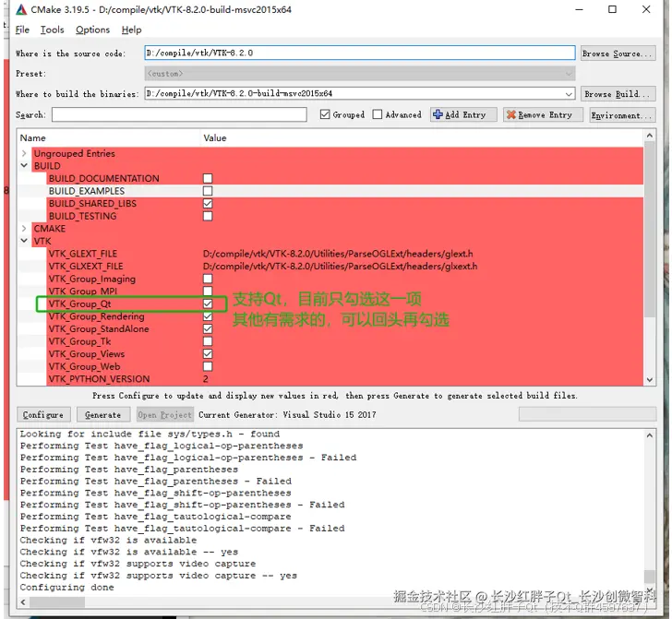672x619 pixels.
Task: Click the CMake logo icon in title bar
Action: coord(21,9)
